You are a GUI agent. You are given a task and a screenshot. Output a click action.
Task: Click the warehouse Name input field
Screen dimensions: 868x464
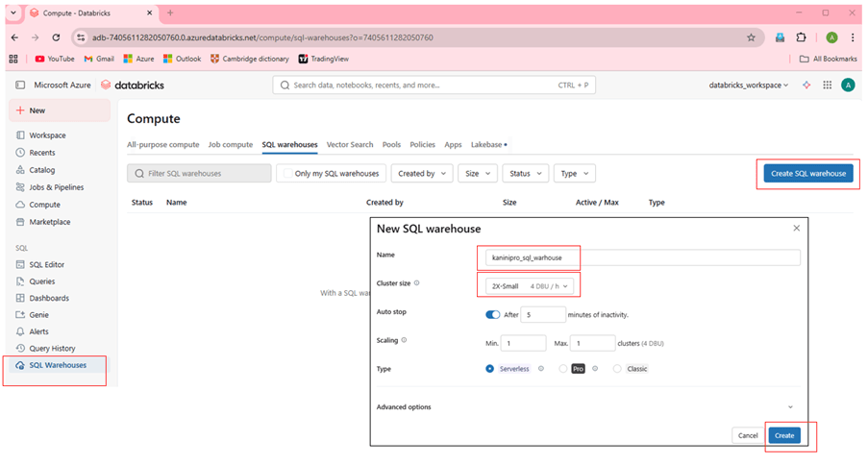tap(639, 257)
